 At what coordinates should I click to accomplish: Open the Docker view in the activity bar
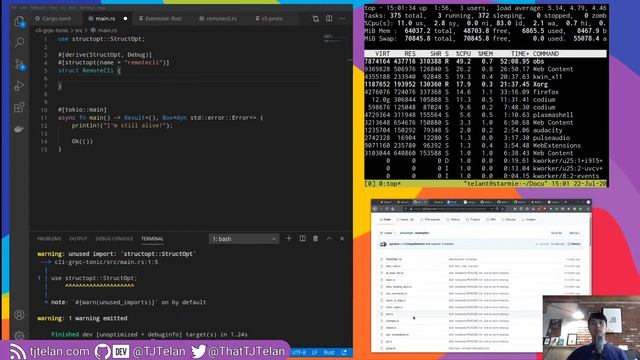(19, 129)
